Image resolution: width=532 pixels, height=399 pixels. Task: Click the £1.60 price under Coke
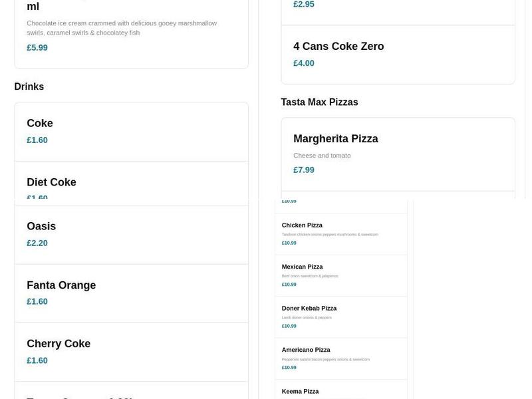tap(36, 140)
